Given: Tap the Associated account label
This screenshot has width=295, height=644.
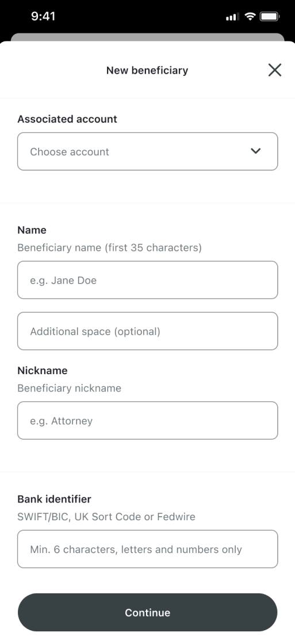Looking at the screenshot, I should click(67, 119).
